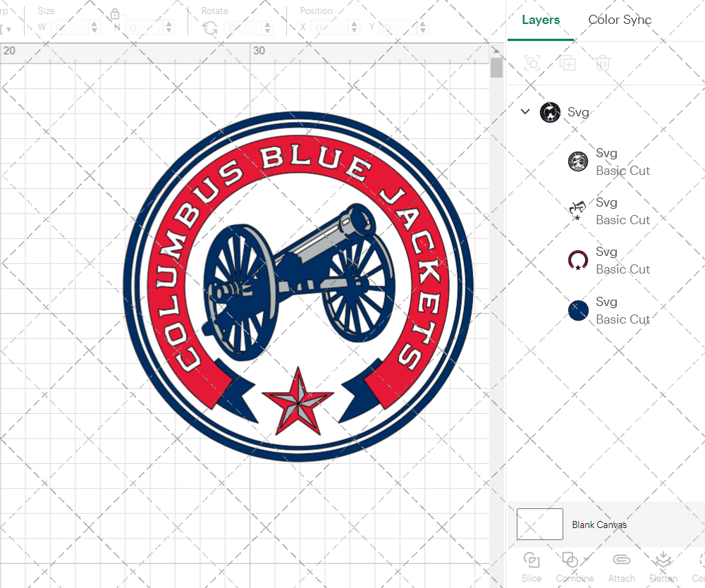The image size is (705, 588).
Task: Click the Columbus Blue Jackets logo on canvas
Action: coord(298,286)
